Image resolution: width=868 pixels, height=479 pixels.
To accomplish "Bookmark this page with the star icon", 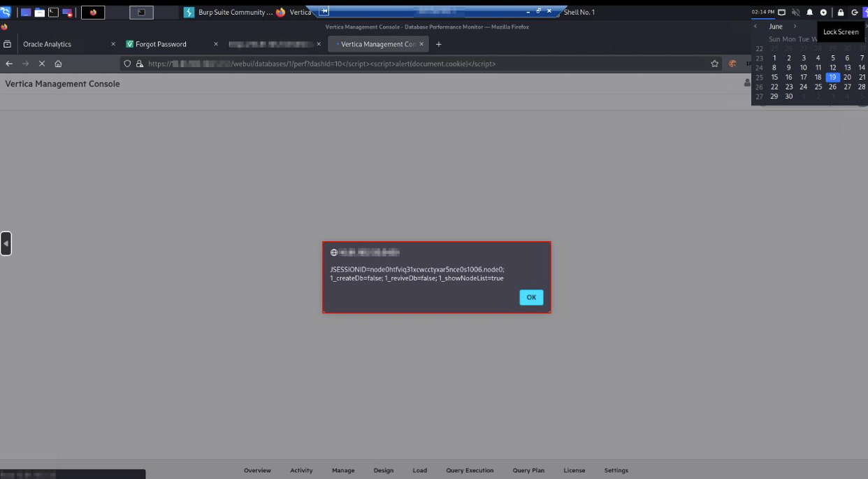I will coord(714,64).
